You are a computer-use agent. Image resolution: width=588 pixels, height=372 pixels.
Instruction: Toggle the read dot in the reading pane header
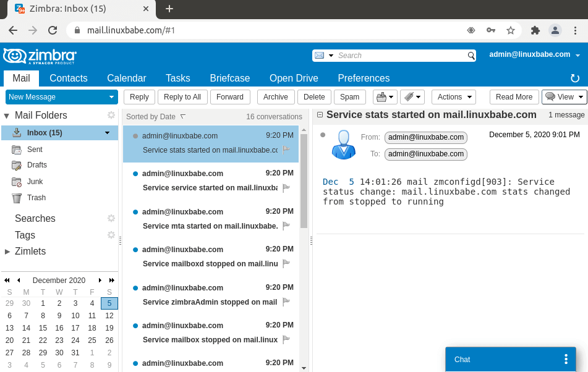(x=323, y=135)
